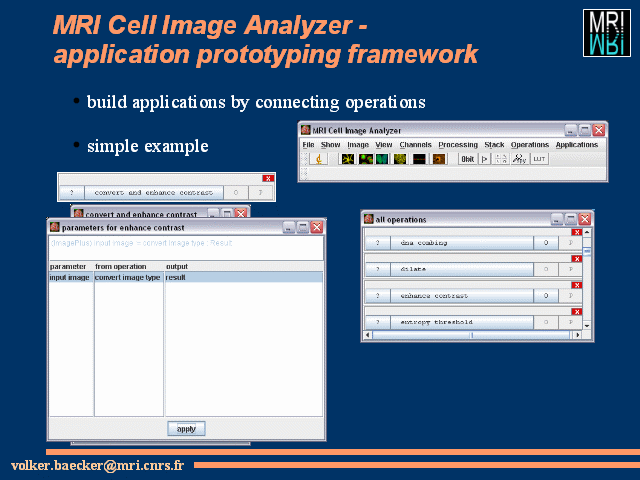Remove dna combing with its red X
The image size is (640, 480).
point(576,232)
